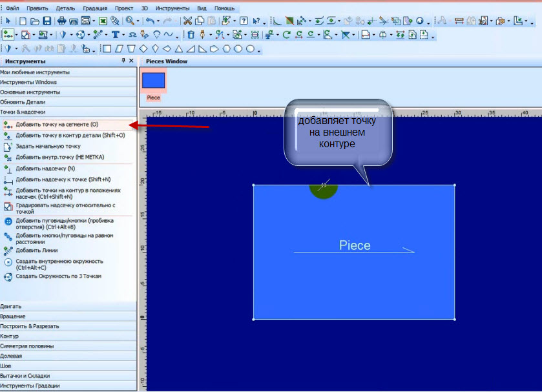Collapse the Точки & надсечки section
This screenshot has height=392, width=542.
pyautogui.click(x=68, y=112)
